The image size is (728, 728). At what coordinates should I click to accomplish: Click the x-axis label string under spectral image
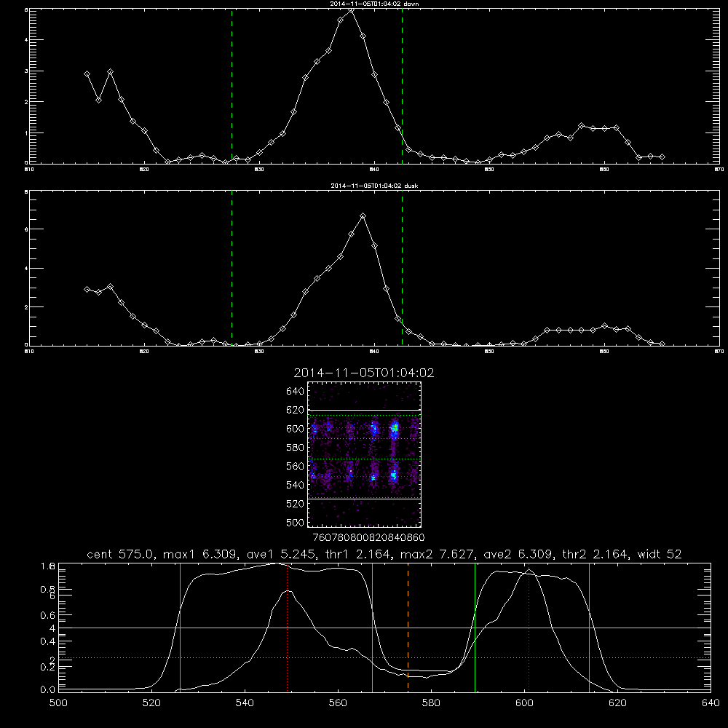368,538
